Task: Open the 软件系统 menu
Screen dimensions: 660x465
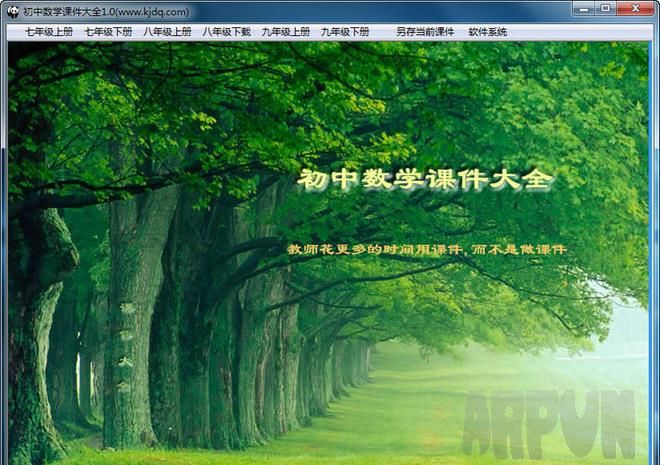Action: point(488,32)
